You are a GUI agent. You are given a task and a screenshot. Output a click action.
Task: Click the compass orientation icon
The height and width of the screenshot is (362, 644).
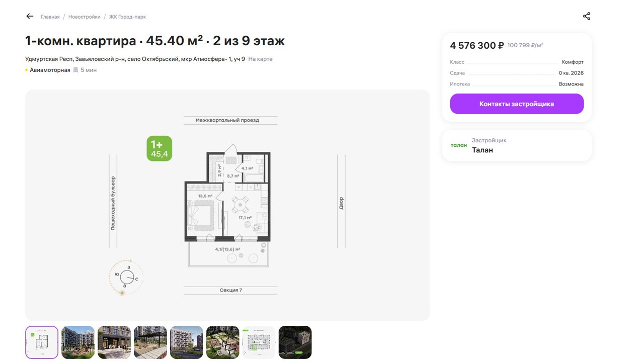[127, 278]
